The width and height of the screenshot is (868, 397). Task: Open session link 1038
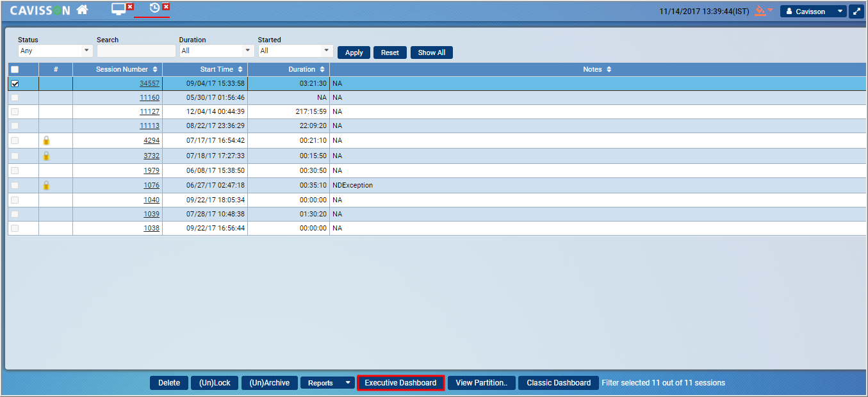tap(151, 228)
